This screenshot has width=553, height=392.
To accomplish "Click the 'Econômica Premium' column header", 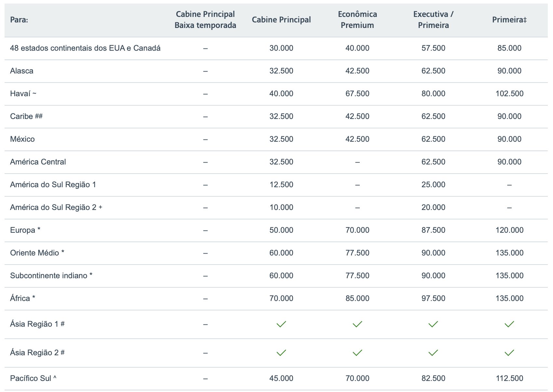I will pyautogui.click(x=357, y=20).
